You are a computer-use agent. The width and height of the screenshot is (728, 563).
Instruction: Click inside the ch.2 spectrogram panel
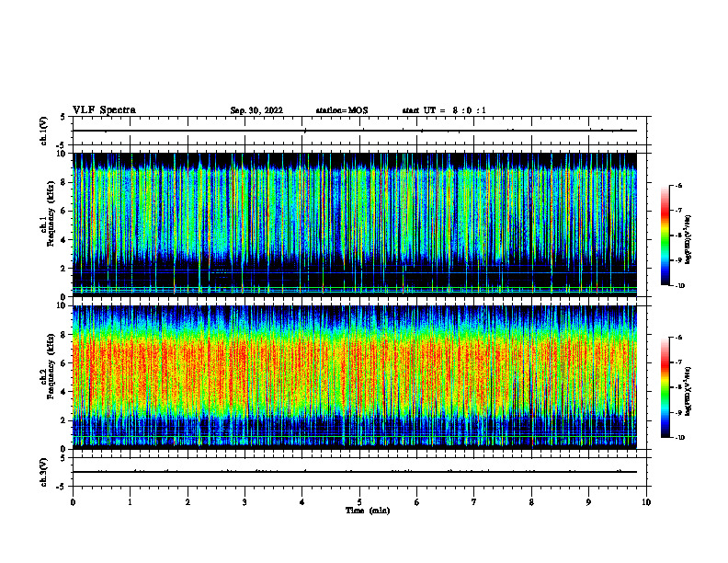(x=355, y=377)
